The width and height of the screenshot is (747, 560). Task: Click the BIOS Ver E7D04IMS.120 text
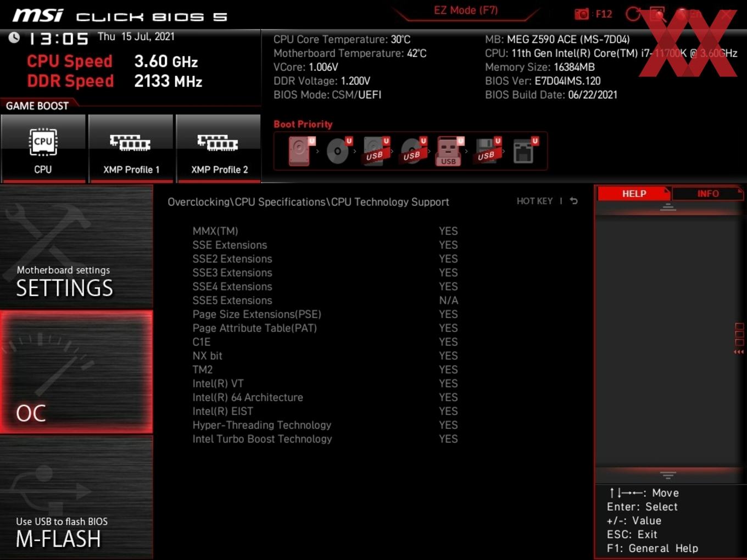(x=543, y=81)
